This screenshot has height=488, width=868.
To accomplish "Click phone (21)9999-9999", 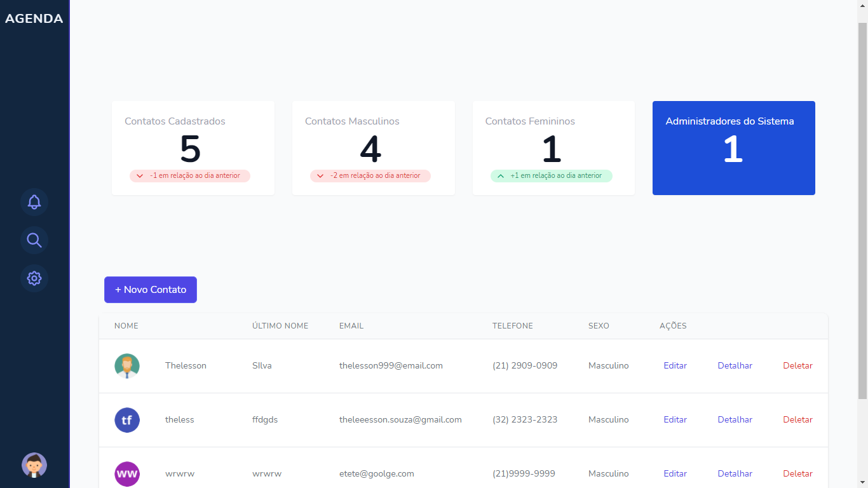I will 524,474.
